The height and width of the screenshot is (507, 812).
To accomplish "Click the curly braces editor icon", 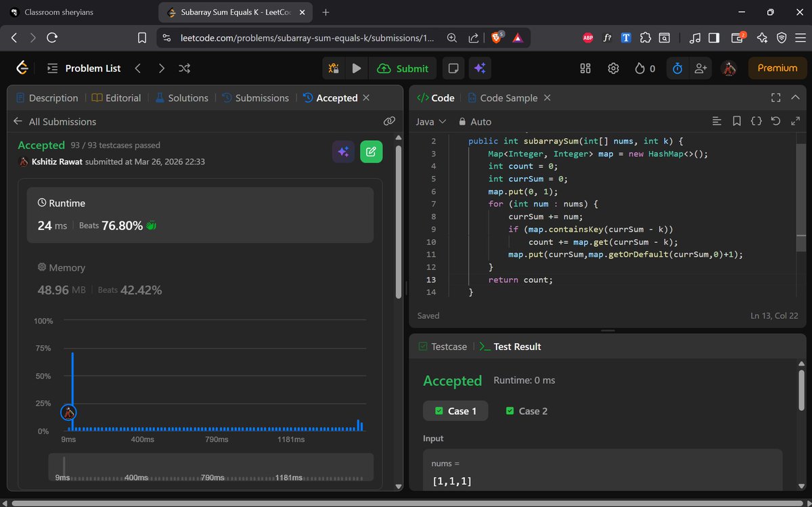I will (757, 121).
